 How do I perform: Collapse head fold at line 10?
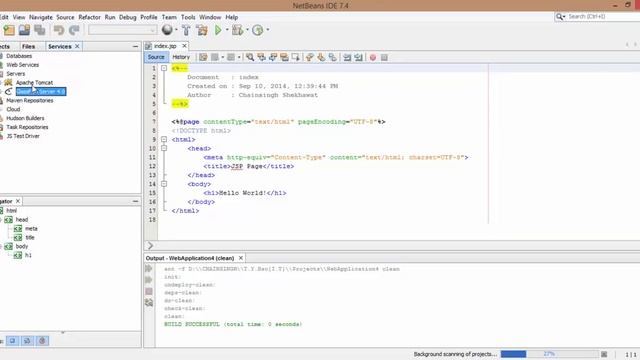[164, 149]
